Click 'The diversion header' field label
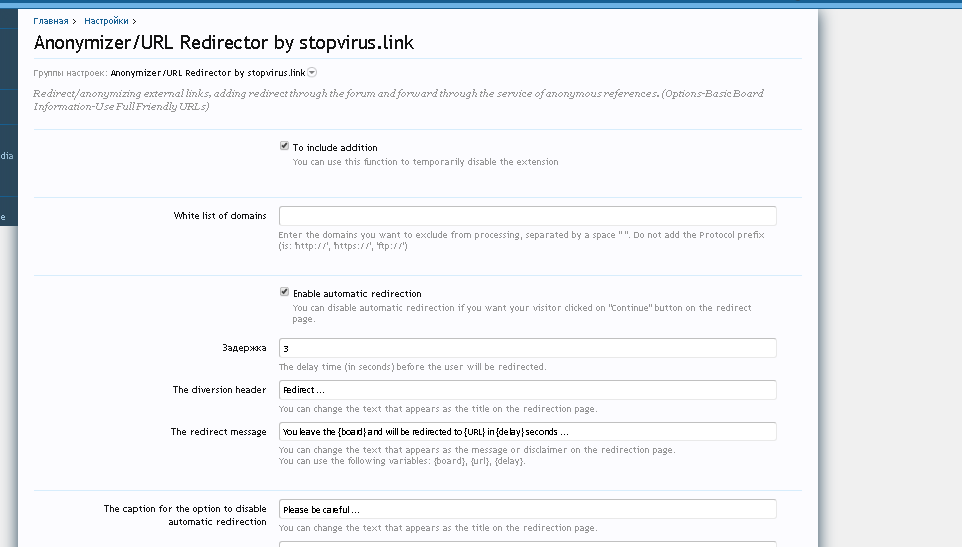This screenshot has height=547, width=962. [219, 390]
